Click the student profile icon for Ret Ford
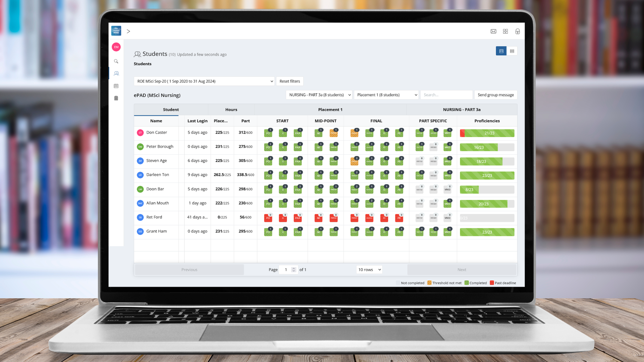Image resolution: width=644 pixels, height=362 pixels. (x=140, y=217)
